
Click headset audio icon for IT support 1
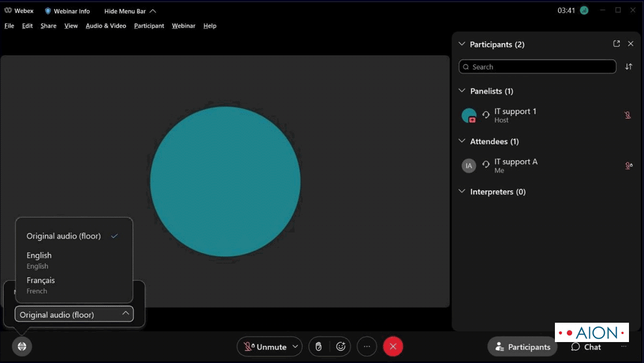pyautogui.click(x=486, y=114)
